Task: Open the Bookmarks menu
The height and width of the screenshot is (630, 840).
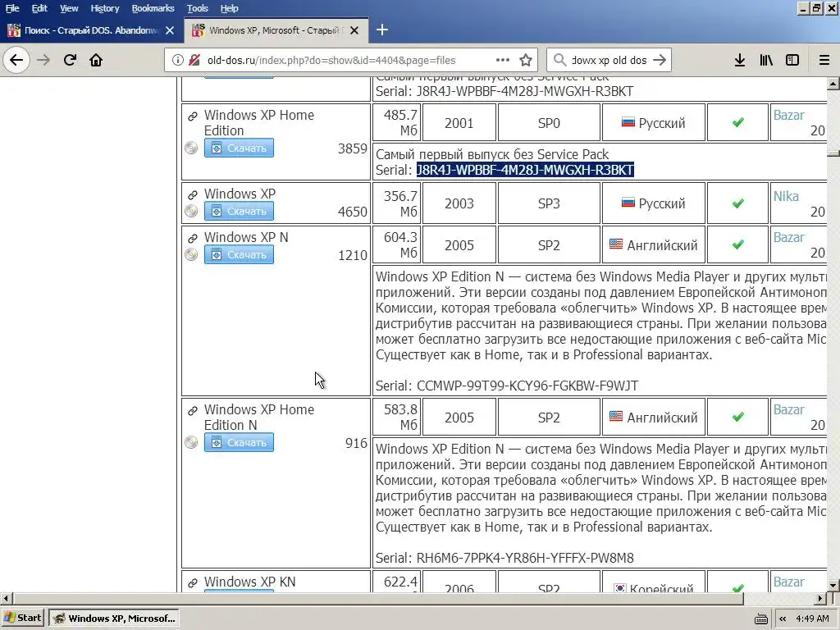Action: pyautogui.click(x=153, y=8)
